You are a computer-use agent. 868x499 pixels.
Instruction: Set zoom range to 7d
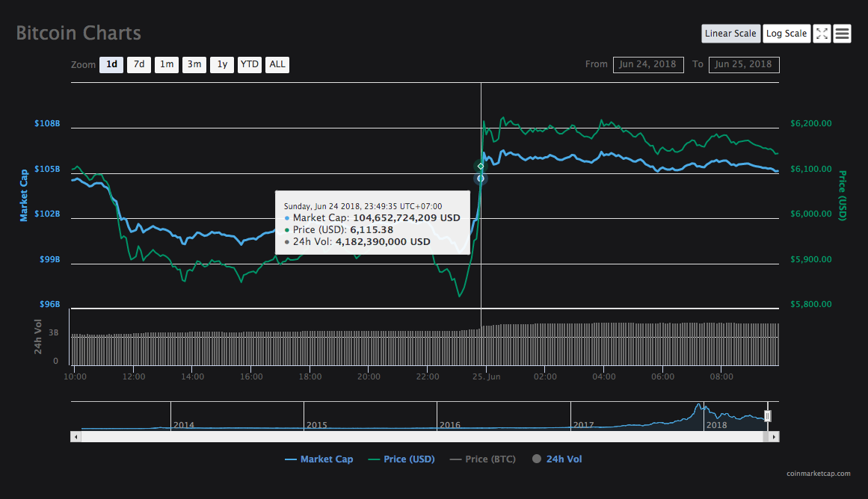click(x=139, y=65)
